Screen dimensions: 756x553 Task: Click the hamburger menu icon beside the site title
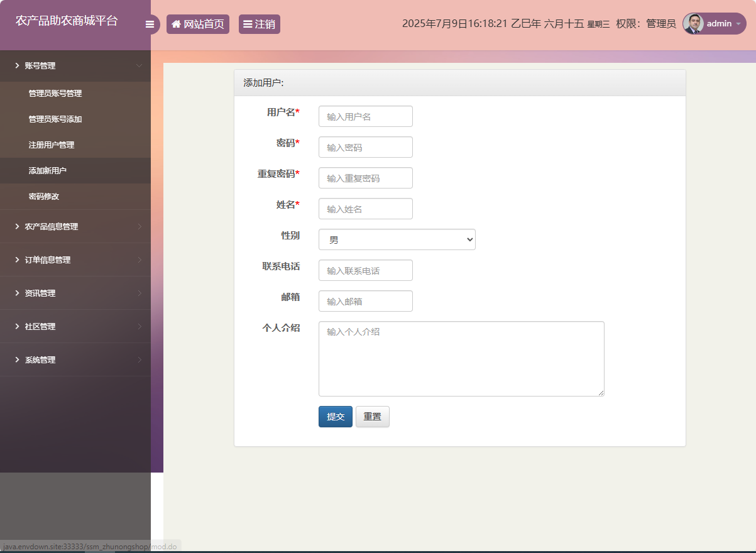(x=150, y=23)
